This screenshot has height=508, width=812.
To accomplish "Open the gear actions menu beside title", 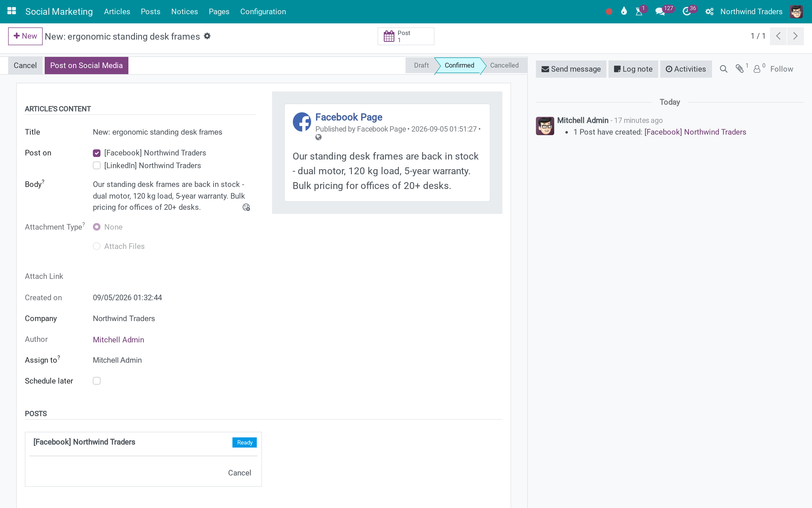I will coord(207,36).
